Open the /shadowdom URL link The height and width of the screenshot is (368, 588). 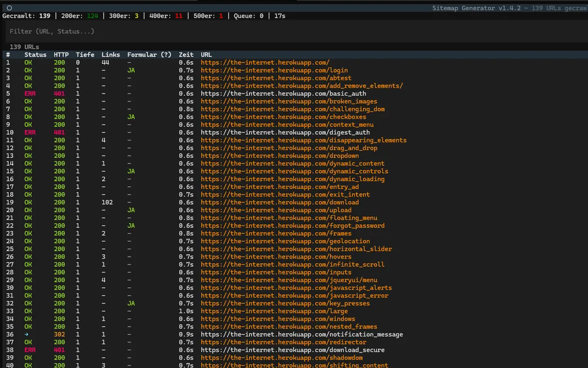click(282, 357)
